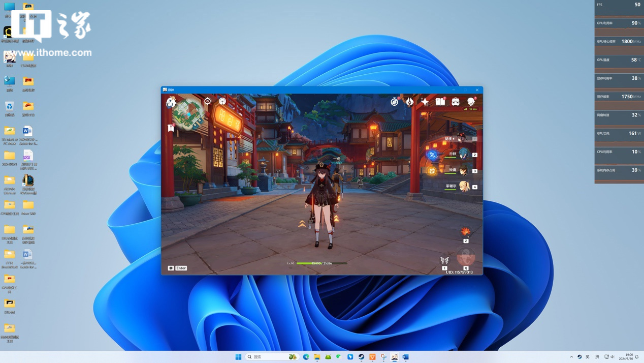The height and width of the screenshot is (363, 644).
Task: Open the inventory backpack icon
Action: pyautogui.click(x=456, y=102)
